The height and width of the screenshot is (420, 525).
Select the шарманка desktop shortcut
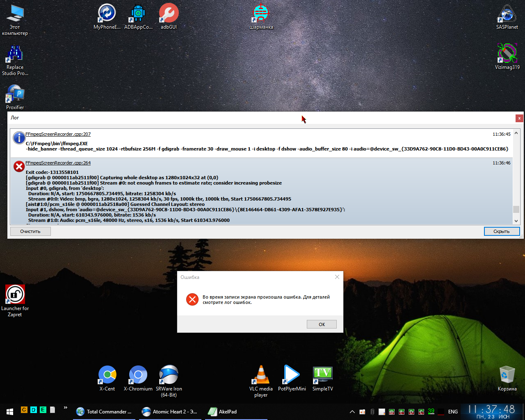(261, 17)
